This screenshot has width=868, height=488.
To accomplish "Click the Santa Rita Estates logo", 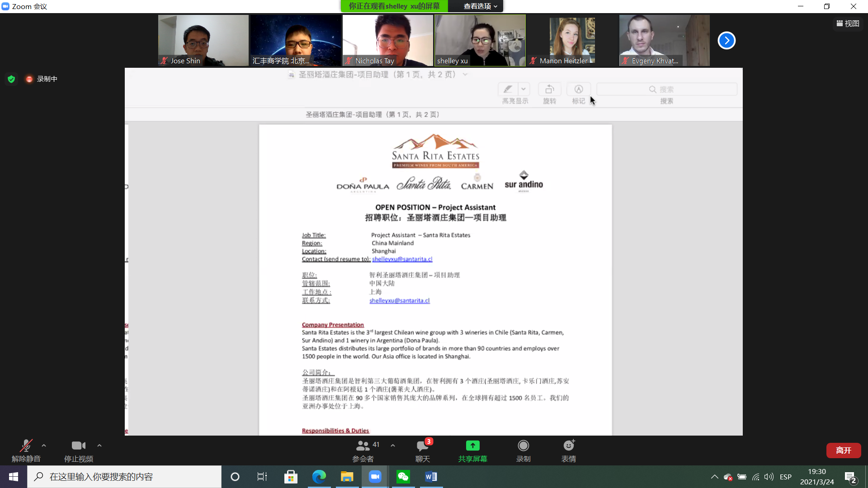I will pos(435,151).
